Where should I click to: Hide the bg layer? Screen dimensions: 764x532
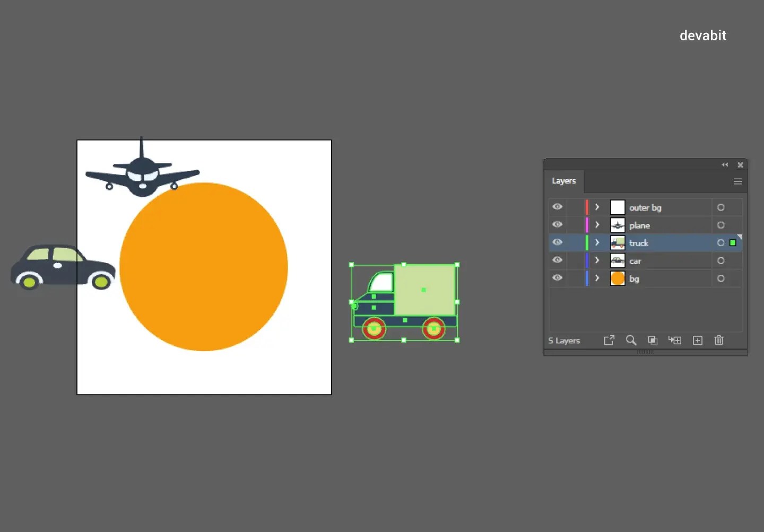tap(557, 278)
